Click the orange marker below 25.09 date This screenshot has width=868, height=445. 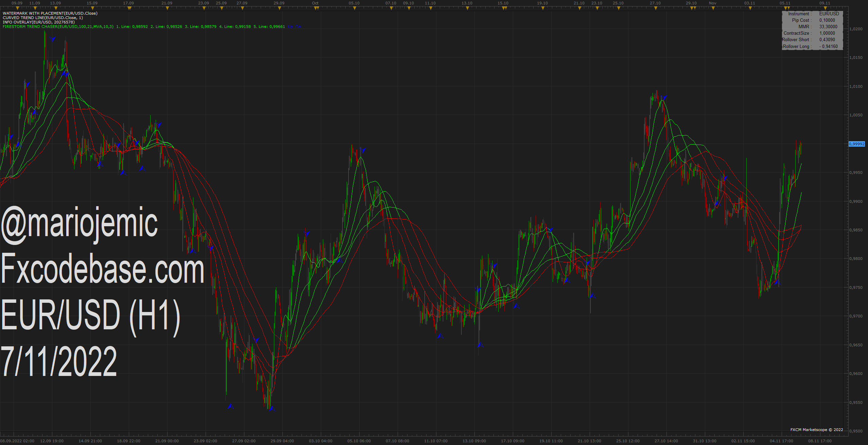pos(222,8)
